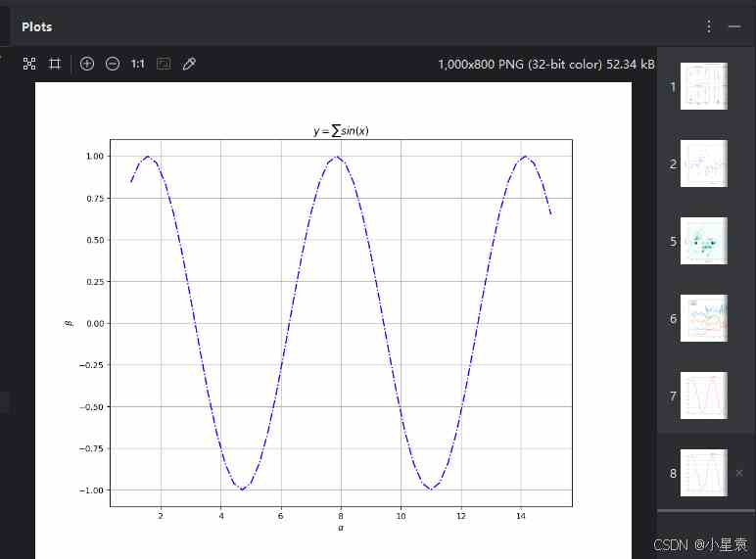This screenshot has height=559, width=756.
Task: Open plot thumbnail number 5
Action: tap(703, 241)
